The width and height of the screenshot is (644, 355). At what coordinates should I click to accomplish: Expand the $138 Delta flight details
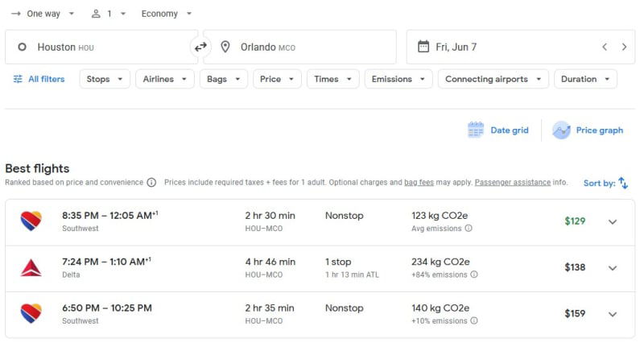coord(613,268)
